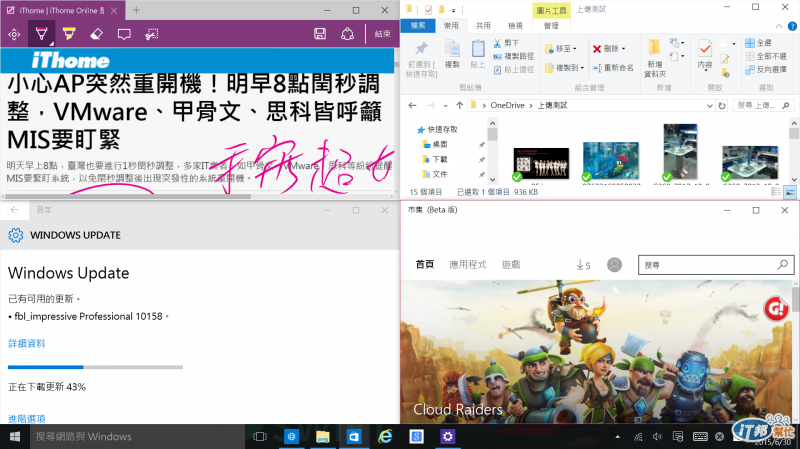
Task: Go back in File Explorer
Action: click(412, 105)
